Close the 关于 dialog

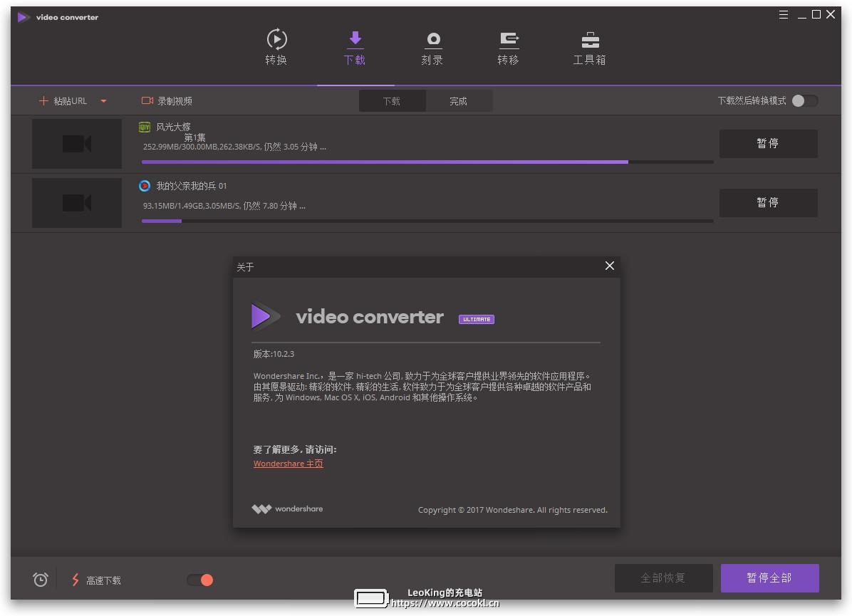610,266
